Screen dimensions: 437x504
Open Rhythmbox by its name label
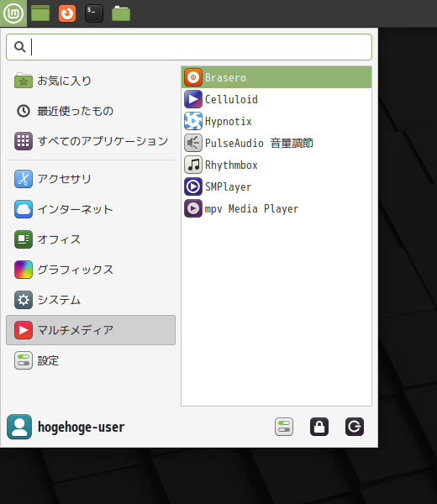pos(231,165)
